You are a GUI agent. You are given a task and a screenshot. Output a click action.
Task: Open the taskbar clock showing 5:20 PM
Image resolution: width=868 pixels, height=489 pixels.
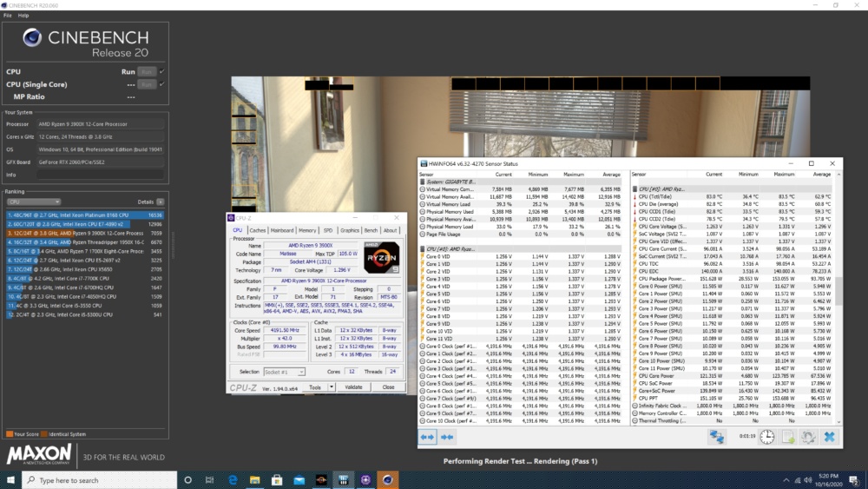point(827,480)
